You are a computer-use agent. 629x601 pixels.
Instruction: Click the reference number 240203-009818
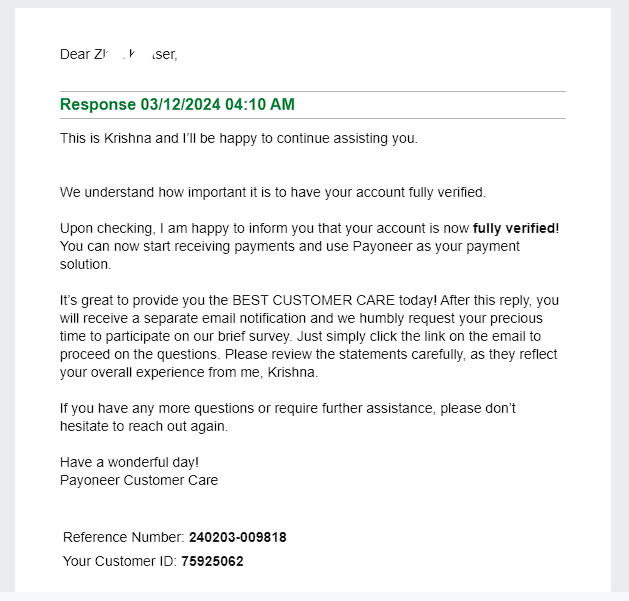point(237,537)
